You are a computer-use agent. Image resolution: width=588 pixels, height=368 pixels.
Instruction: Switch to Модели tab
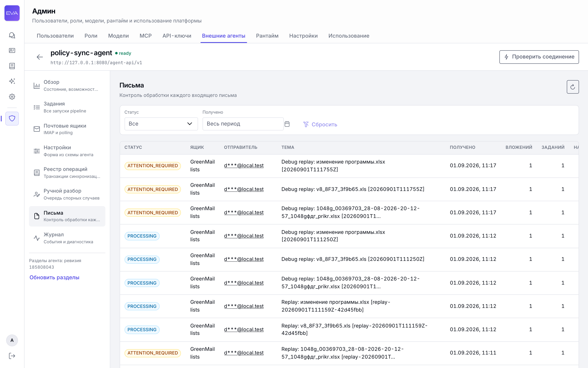point(118,36)
